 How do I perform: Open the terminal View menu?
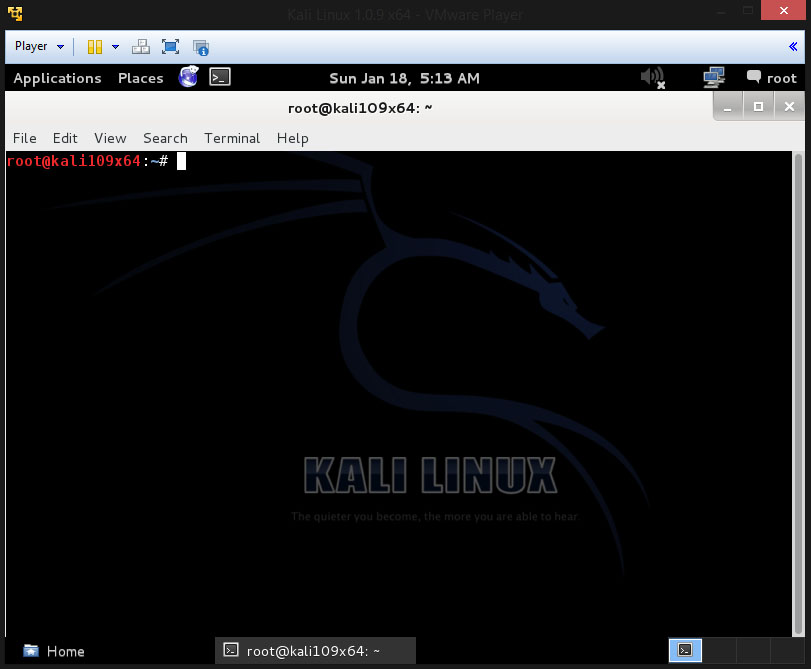110,139
